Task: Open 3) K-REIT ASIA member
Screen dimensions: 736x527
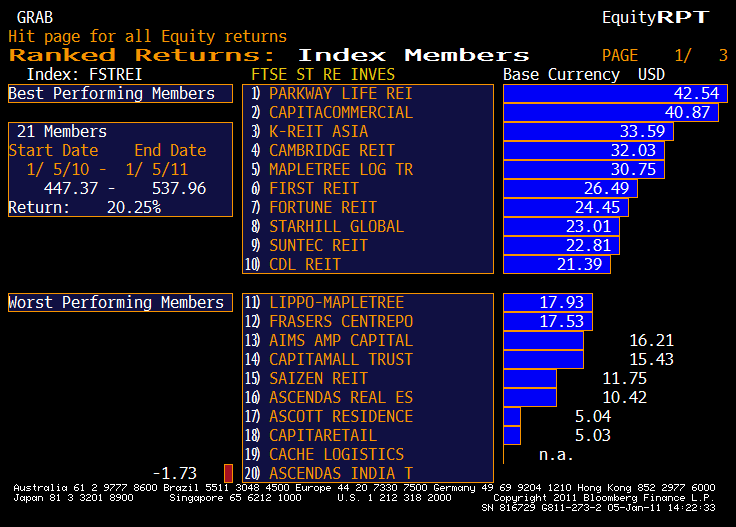Action: click(x=368, y=131)
